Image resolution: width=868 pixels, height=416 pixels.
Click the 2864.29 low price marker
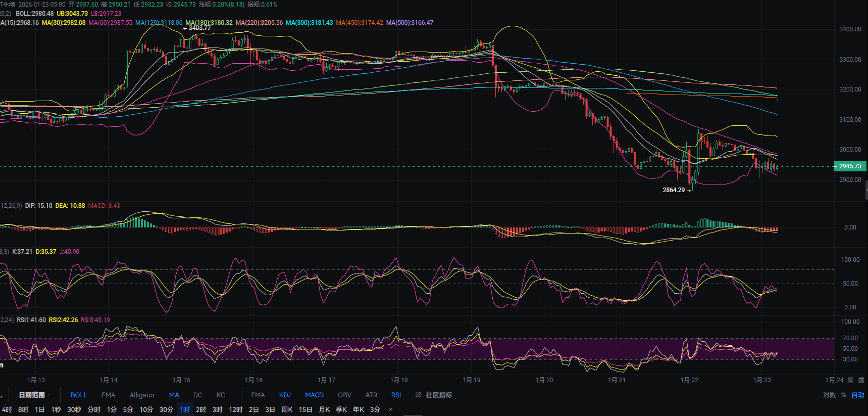(x=674, y=190)
